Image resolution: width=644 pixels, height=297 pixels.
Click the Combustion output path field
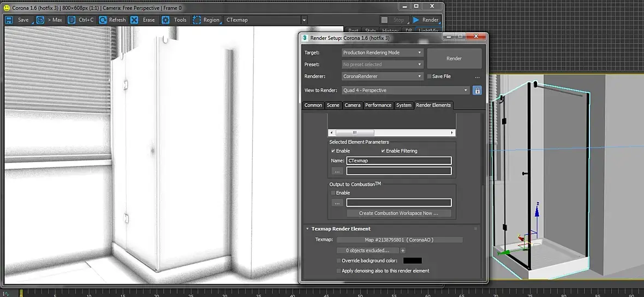399,203
